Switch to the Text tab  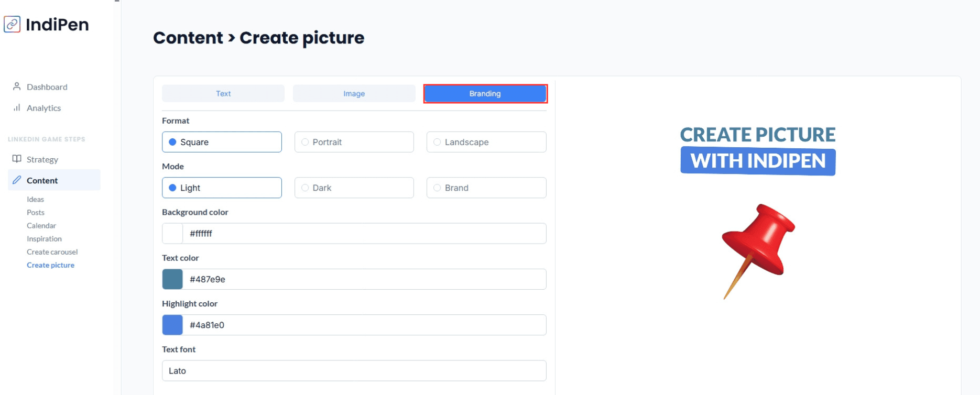click(223, 93)
